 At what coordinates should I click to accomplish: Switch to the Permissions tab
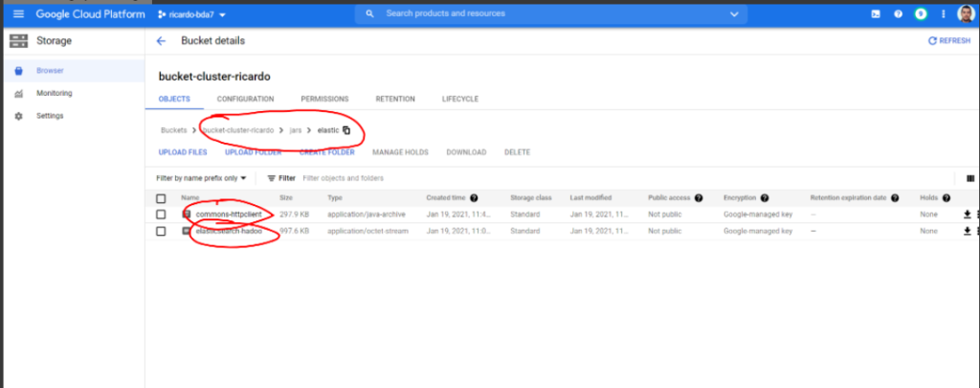point(324,99)
